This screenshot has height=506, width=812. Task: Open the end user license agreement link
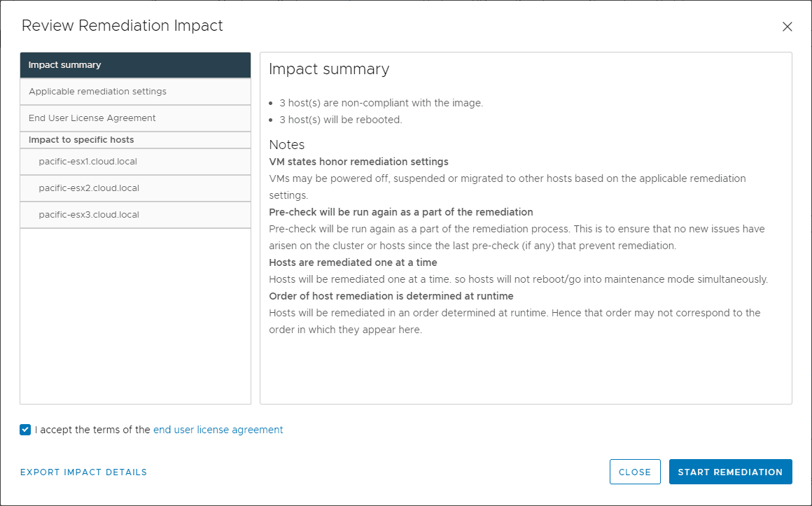(218, 430)
